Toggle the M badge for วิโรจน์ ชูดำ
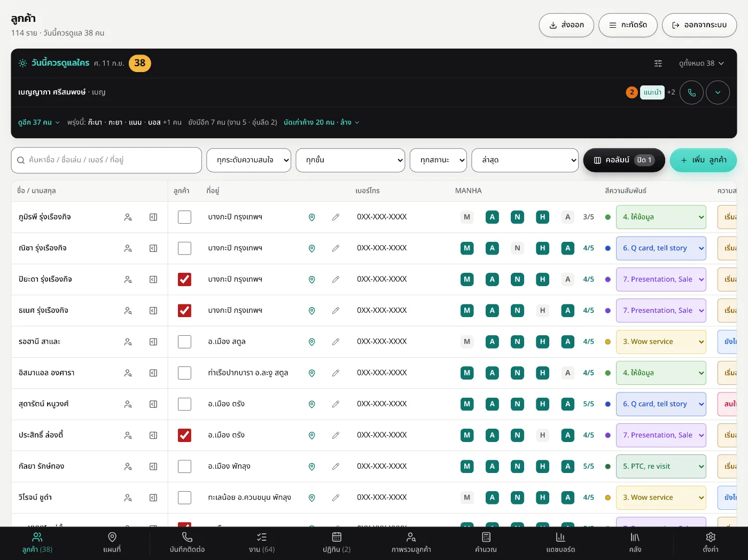The height and width of the screenshot is (560, 748). point(467,498)
